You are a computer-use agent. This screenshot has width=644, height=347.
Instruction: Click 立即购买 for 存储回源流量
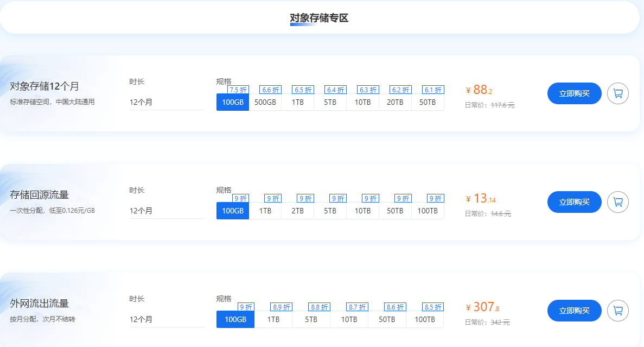click(573, 202)
